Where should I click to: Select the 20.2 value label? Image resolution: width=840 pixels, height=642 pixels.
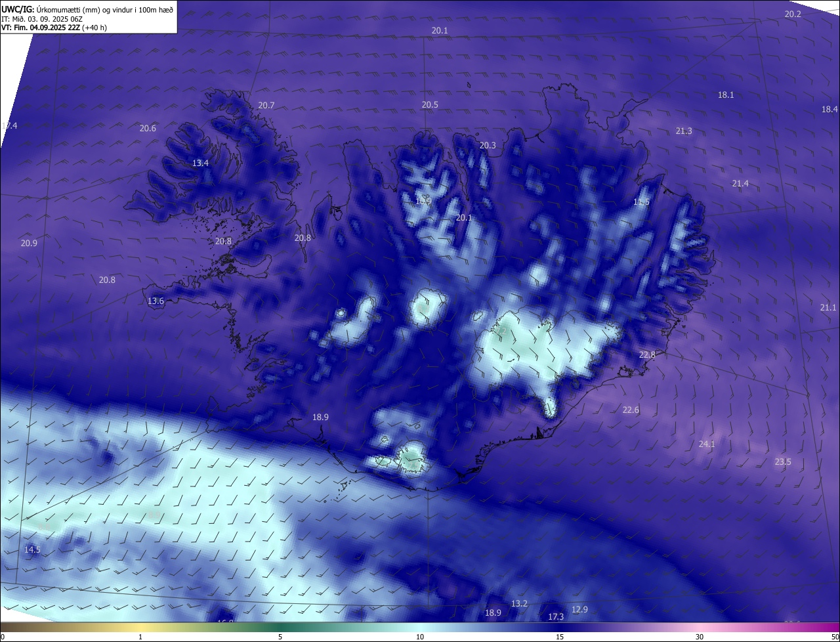coord(793,14)
